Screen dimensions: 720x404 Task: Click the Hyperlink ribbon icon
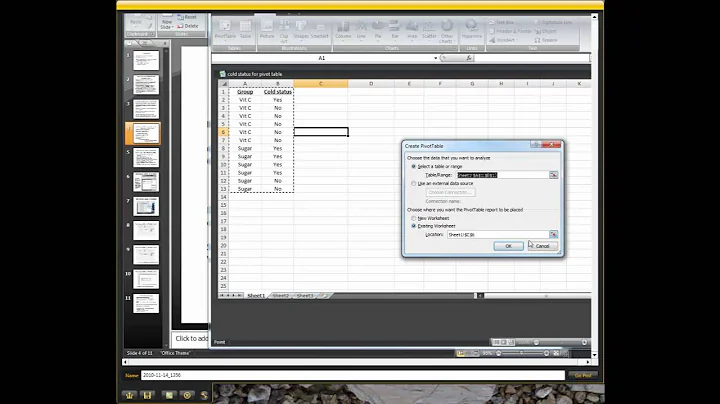(472, 30)
